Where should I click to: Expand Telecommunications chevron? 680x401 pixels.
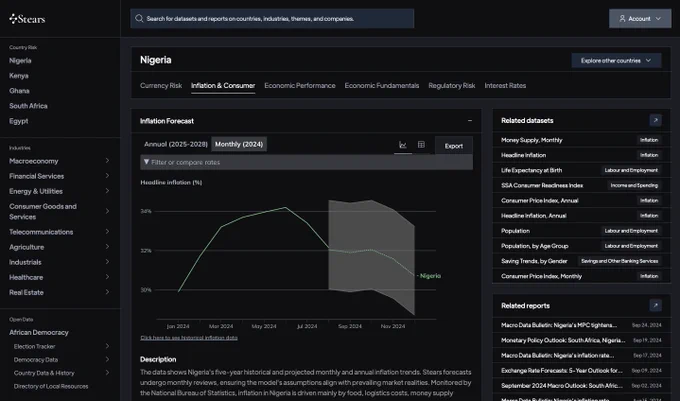(x=107, y=231)
